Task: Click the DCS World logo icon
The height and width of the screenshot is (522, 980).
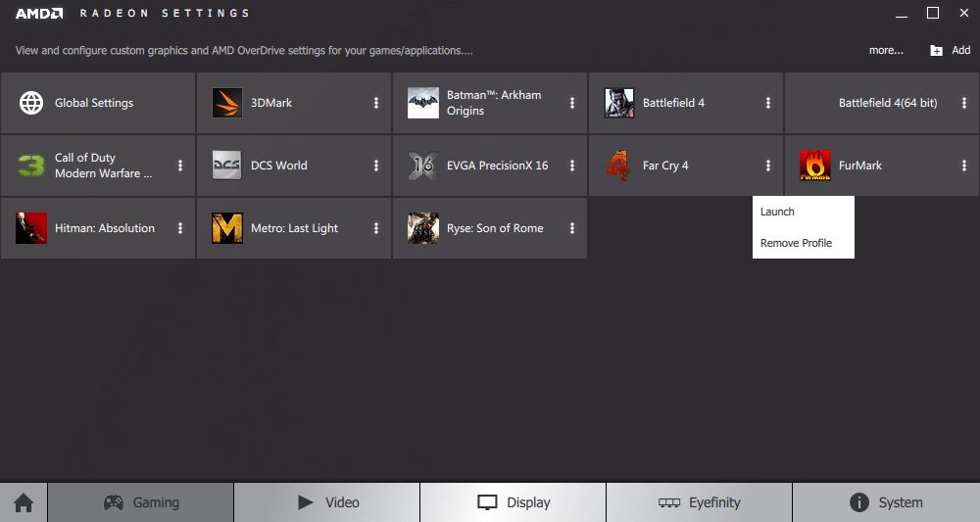Action: [227, 166]
